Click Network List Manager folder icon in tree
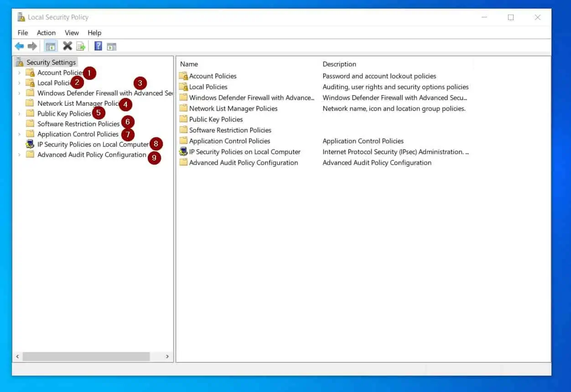This screenshot has width=571, height=392. (30, 103)
